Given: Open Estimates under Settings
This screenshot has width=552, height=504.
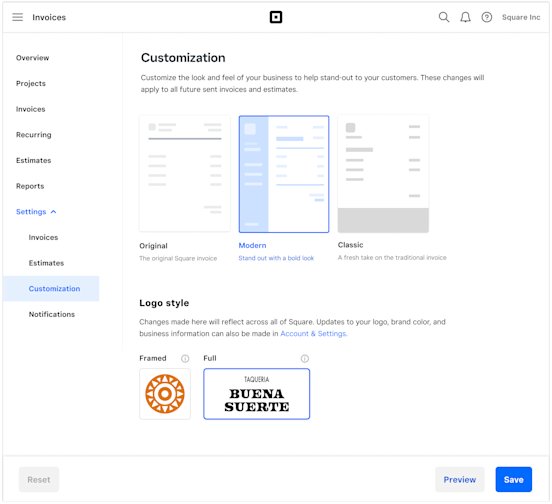Looking at the screenshot, I should (x=46, y=263).
